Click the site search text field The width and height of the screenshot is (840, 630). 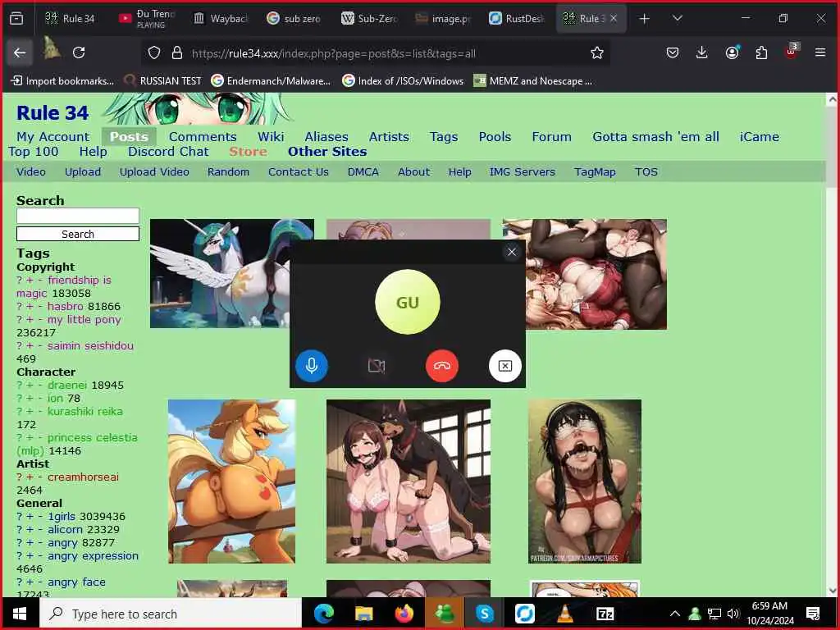point(78,216)
